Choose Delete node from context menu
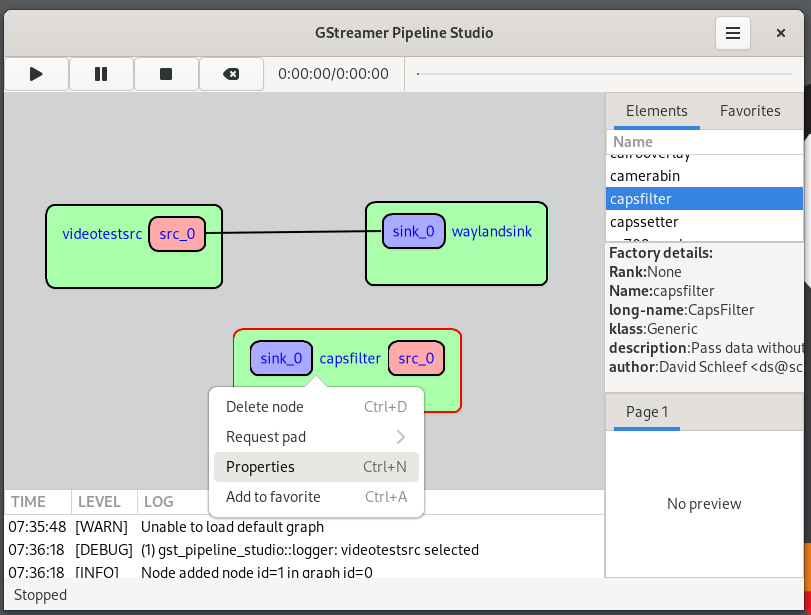The height and width of the screenshot is (615, 811). point(316,407)
